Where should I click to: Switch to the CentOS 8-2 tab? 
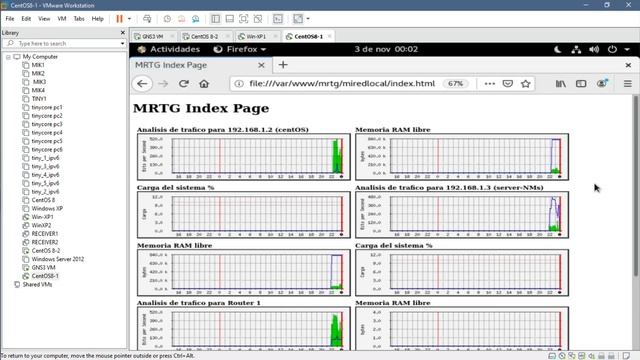coord(204,36)
